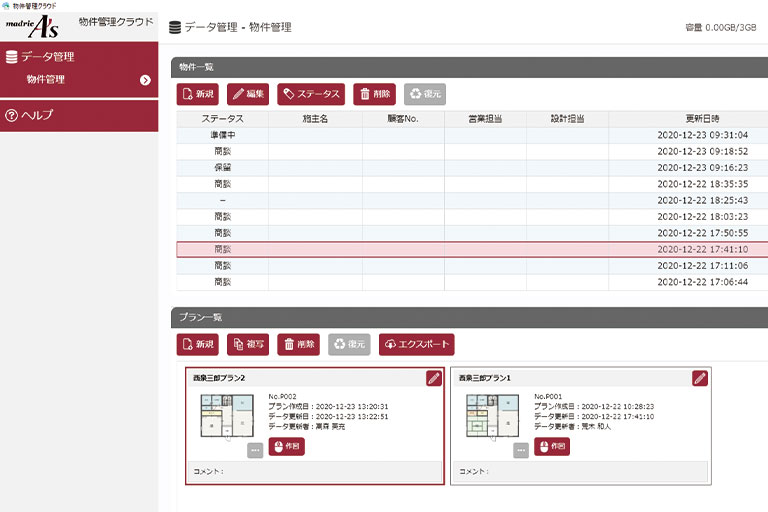Select row updated 2020-12-23 09:31:04

click(472, 135)
